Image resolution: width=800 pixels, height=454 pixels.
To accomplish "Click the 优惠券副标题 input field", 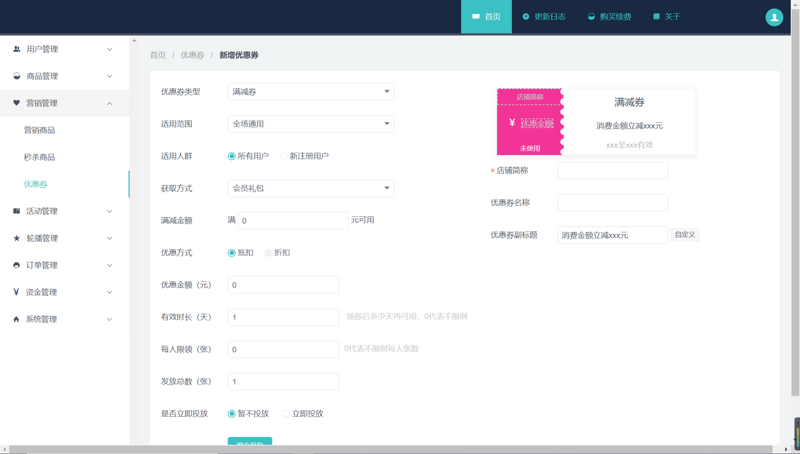I will coord(613,235).
